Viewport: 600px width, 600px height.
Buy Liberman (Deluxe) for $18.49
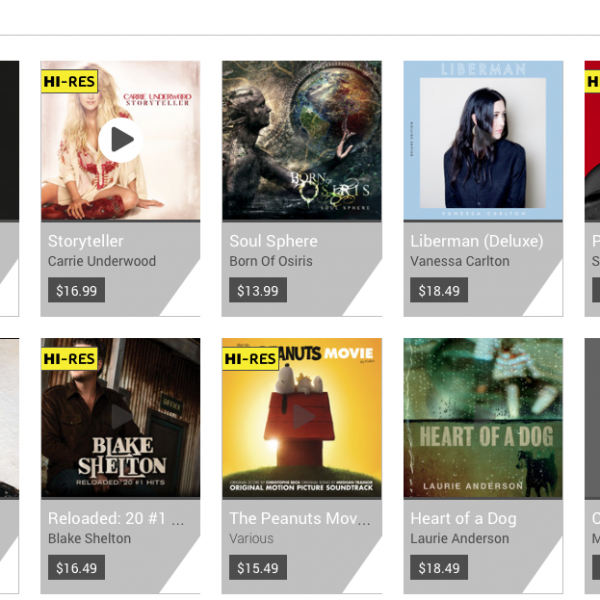tap(439, 290)
